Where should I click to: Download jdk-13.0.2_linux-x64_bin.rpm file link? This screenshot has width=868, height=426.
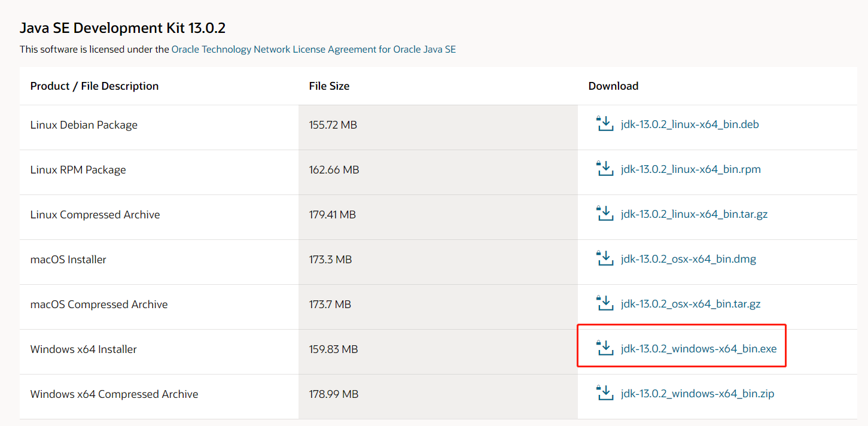coord(691,169)
